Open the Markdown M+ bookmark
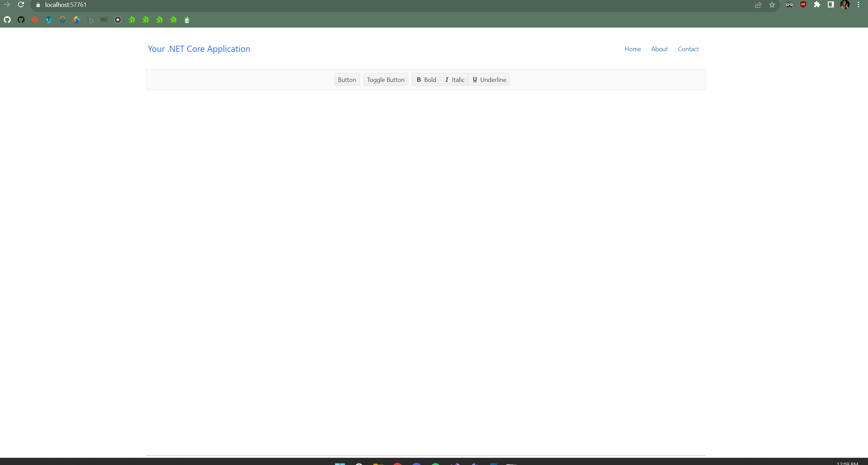Viewport: 868px width, 465px height. [x=104, y=20]
